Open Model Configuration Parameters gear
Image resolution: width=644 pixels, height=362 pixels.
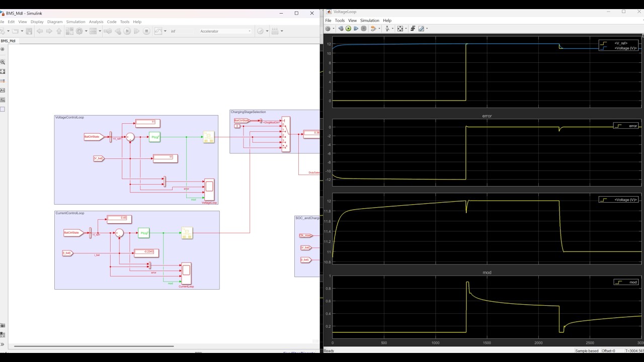[79, 31]
